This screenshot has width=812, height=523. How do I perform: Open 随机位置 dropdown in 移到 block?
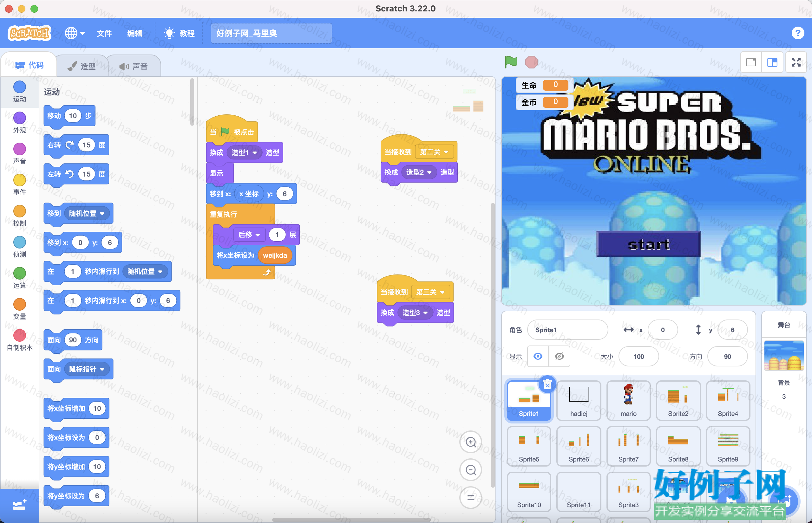pos(87,213)
